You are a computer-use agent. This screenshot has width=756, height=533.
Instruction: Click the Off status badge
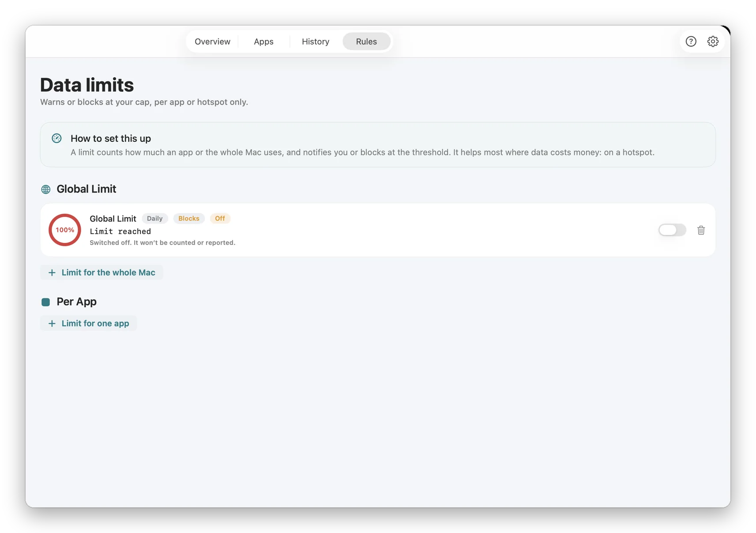[x=220, y=219]
